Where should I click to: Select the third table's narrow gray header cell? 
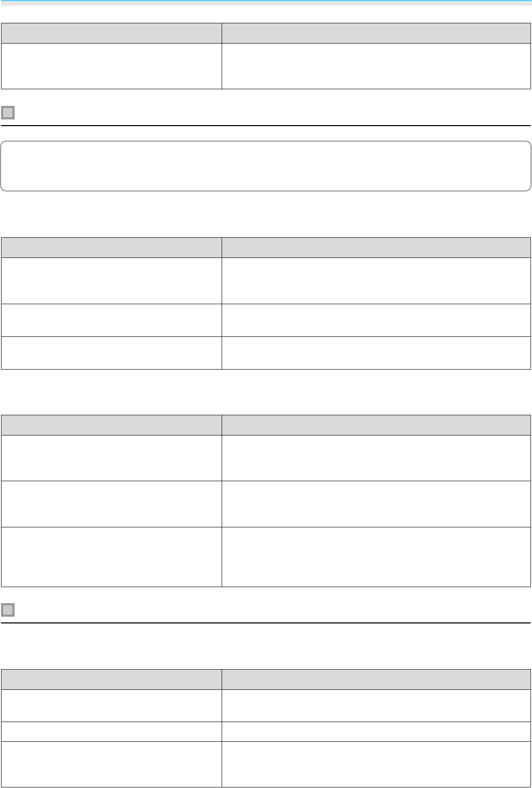click(111, 425)
